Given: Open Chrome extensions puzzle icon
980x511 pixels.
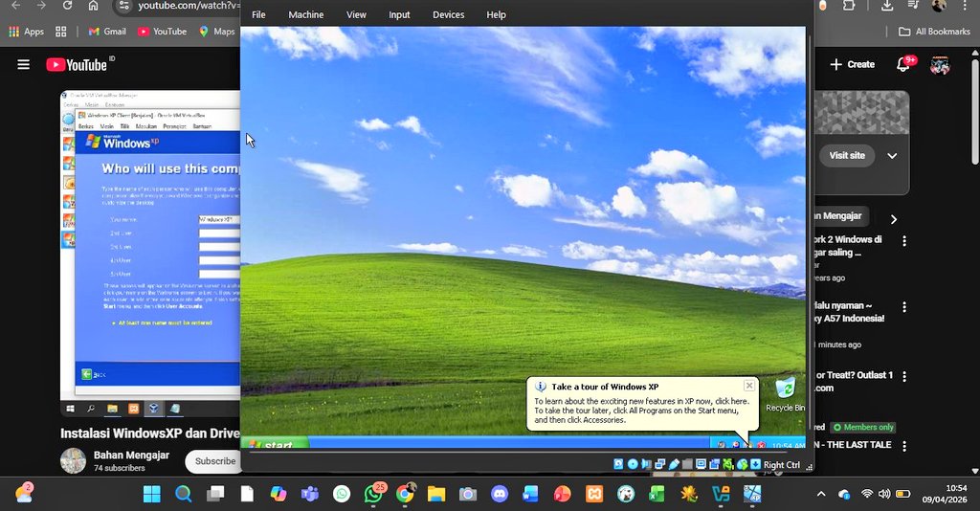Looking at the screenshot, I should pos(849,6).
